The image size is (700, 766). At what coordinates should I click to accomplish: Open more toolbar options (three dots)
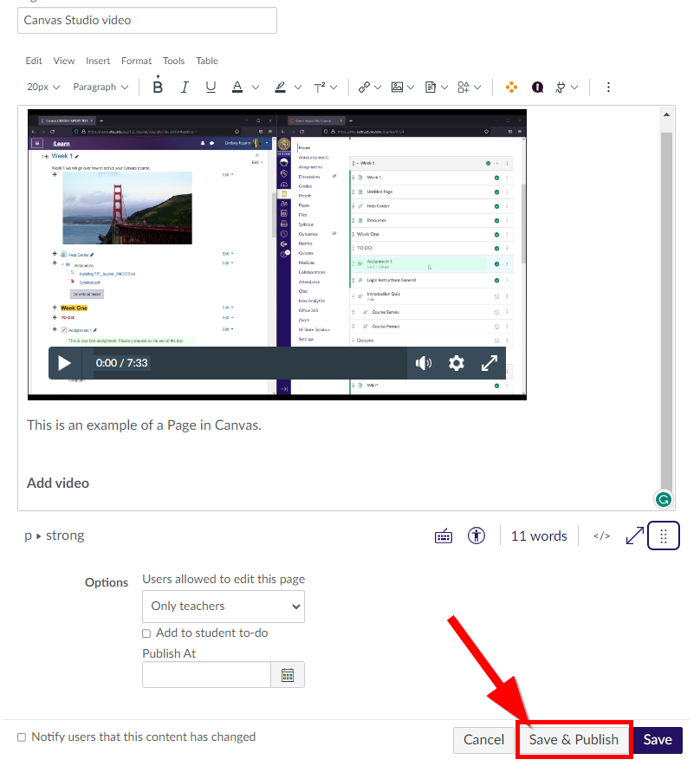[608, 87]
